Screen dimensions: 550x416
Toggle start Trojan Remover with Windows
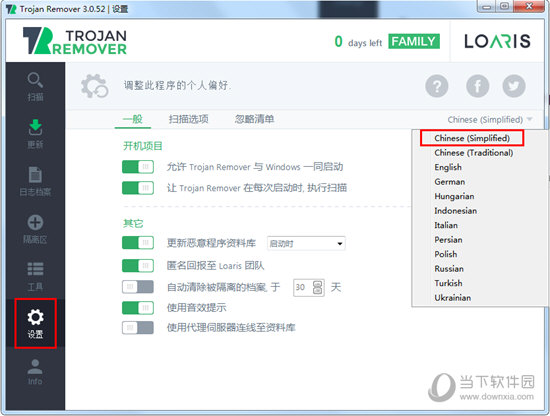click(138, 167)
